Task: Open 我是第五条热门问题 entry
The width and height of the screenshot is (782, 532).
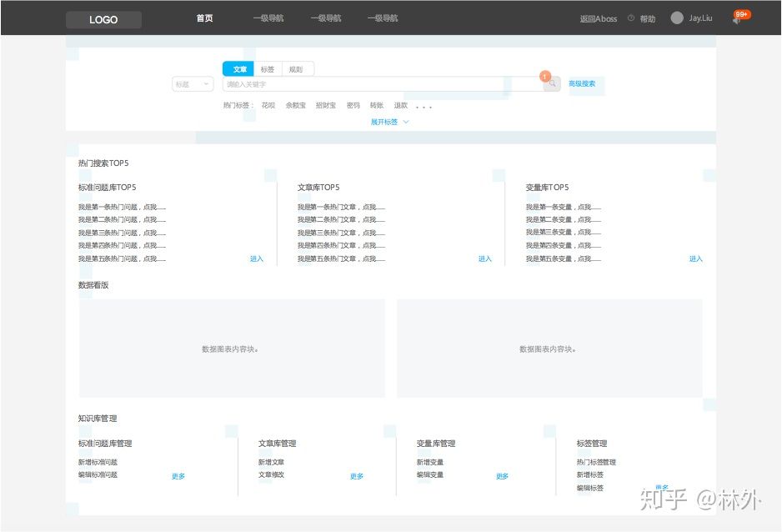Action: 122,258
